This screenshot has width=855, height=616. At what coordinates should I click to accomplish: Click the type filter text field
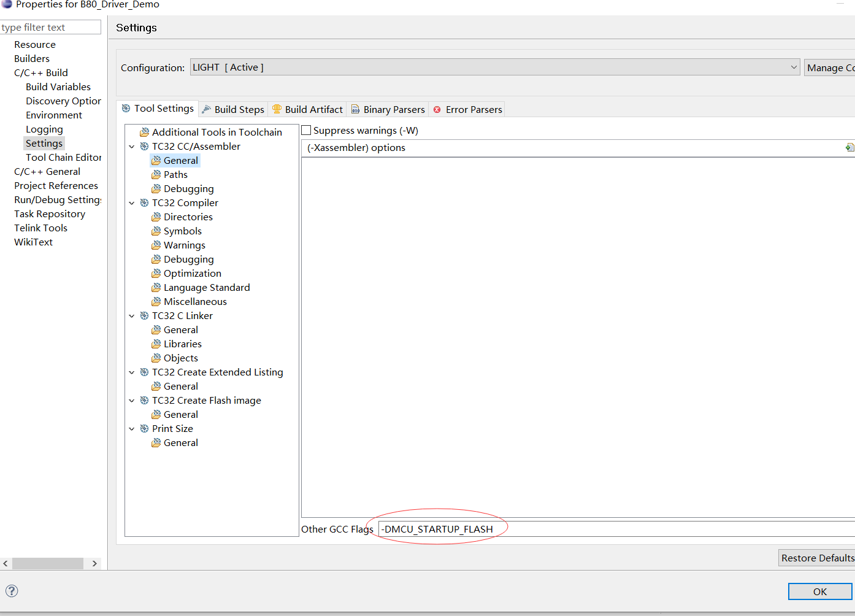pos(50,27)
